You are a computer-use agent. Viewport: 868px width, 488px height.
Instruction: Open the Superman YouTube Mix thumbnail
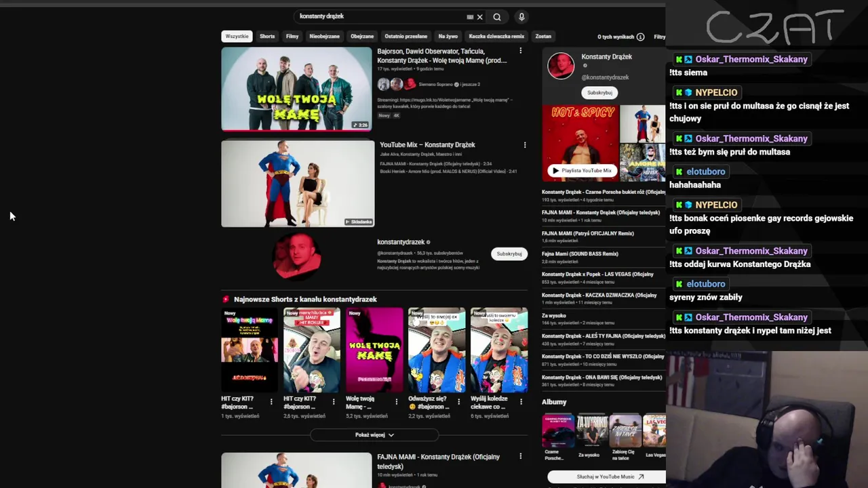coord(298,184)
